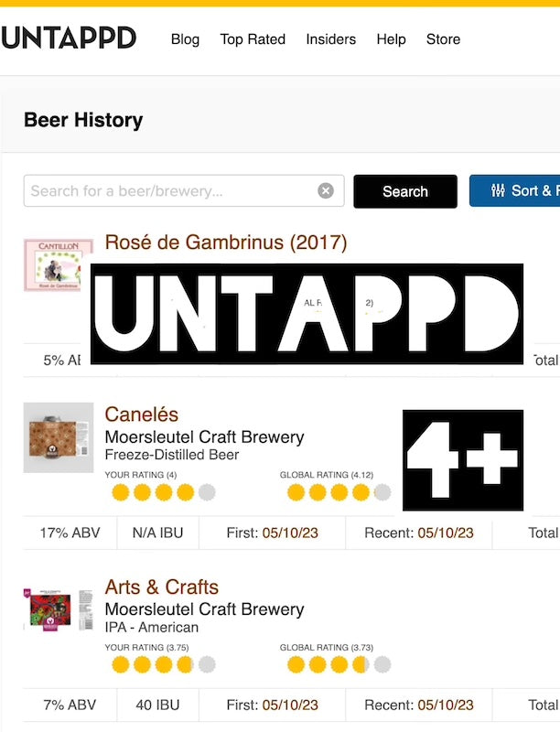Click Canelés first check-in date 05/10/23
The image size is (560, 732).
pyautogui.click(x=290, y=533)
